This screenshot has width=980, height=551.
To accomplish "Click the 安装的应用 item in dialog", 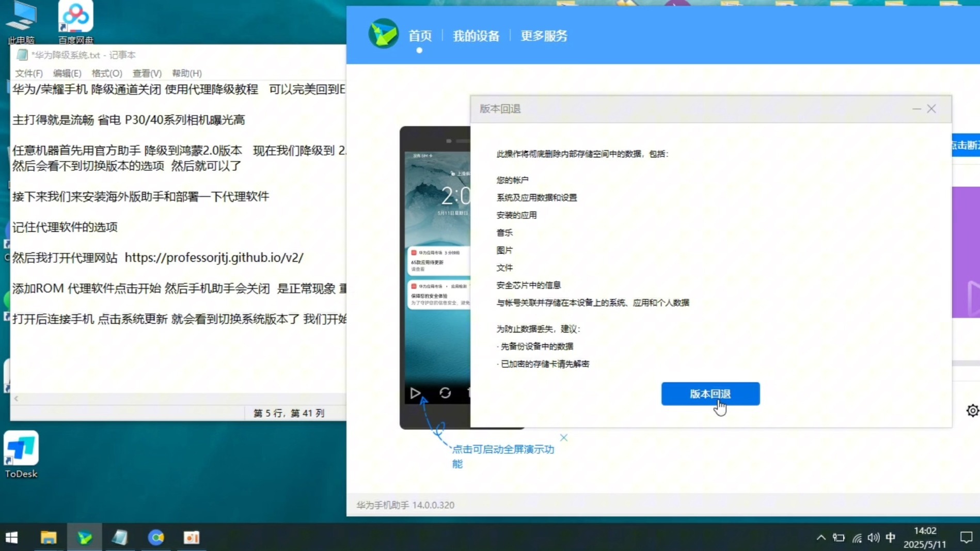I will [517, 215].
